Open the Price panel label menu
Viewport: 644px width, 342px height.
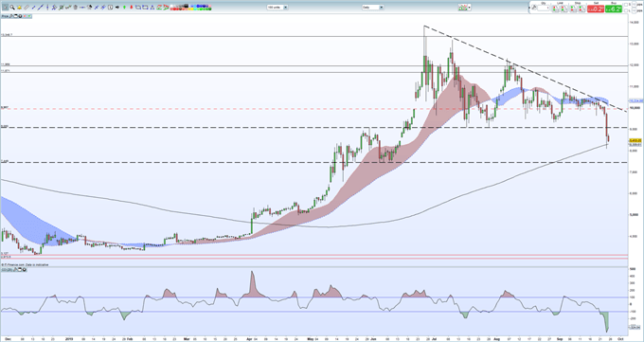click(x=5, y=16)
